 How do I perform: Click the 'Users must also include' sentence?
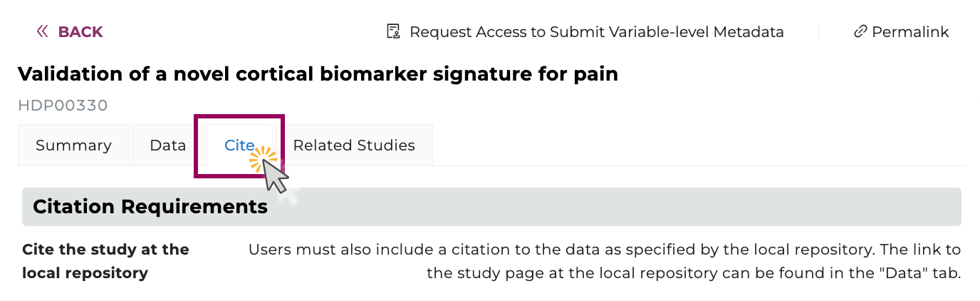point(604,250)
